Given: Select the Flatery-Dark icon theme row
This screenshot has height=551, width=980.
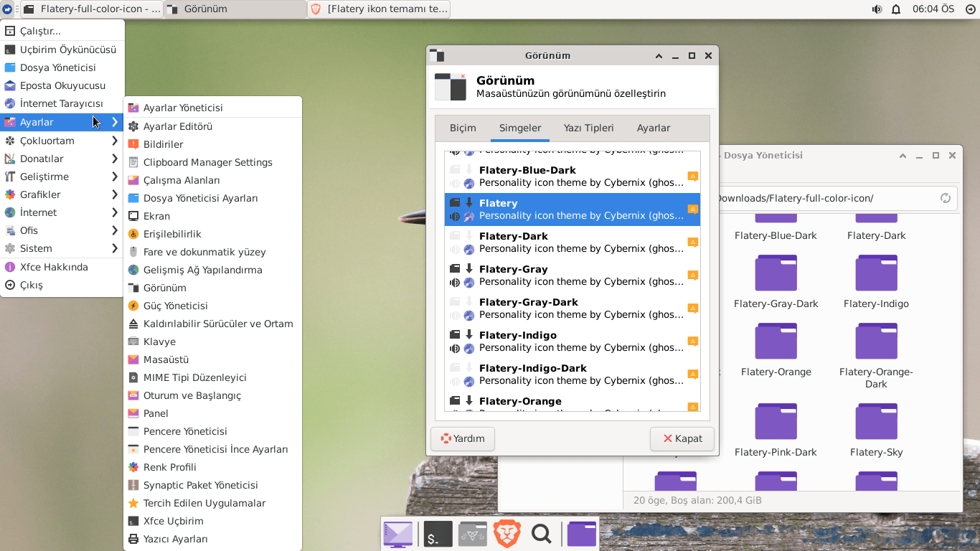Looking at the screenshot, I should point(573,242).
